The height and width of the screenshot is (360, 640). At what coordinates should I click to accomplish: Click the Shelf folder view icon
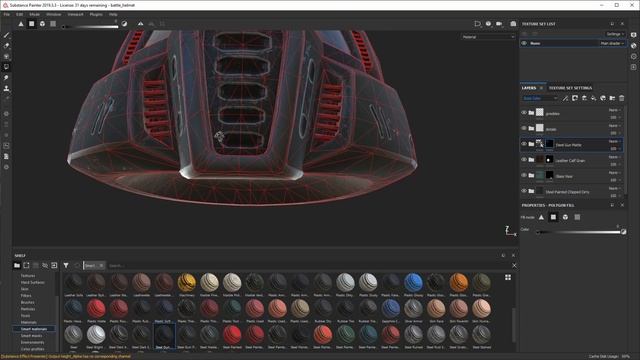(x=17, y=265)
